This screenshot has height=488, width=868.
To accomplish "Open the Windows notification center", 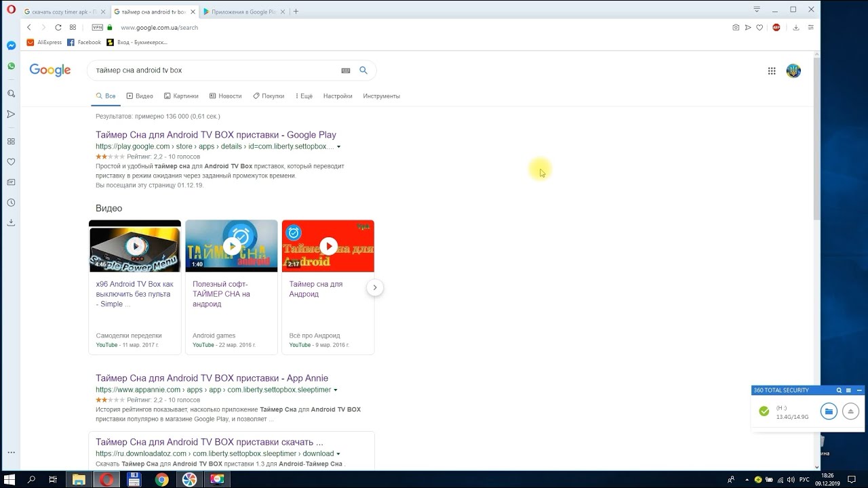I will click(x=852, y=480).
